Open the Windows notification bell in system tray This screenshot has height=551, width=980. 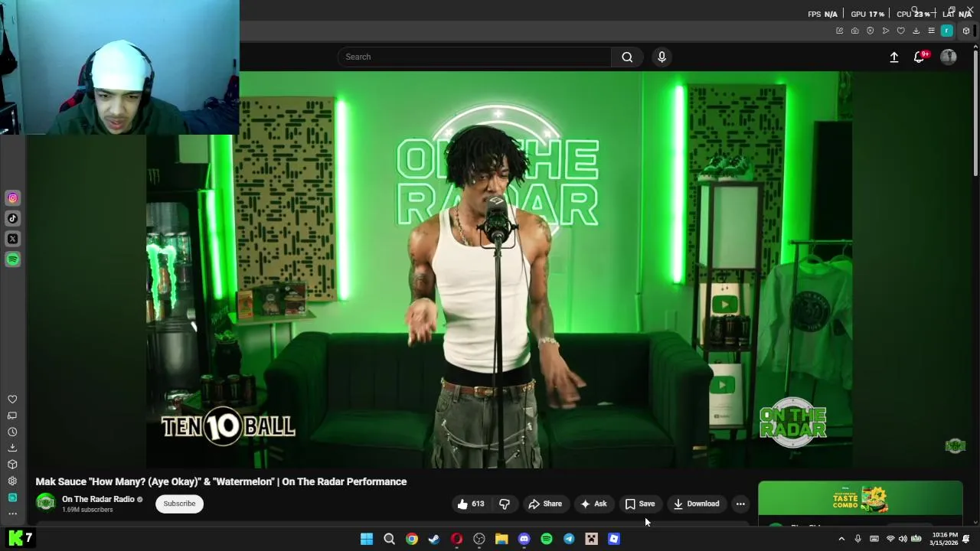(x=966, y=539)
